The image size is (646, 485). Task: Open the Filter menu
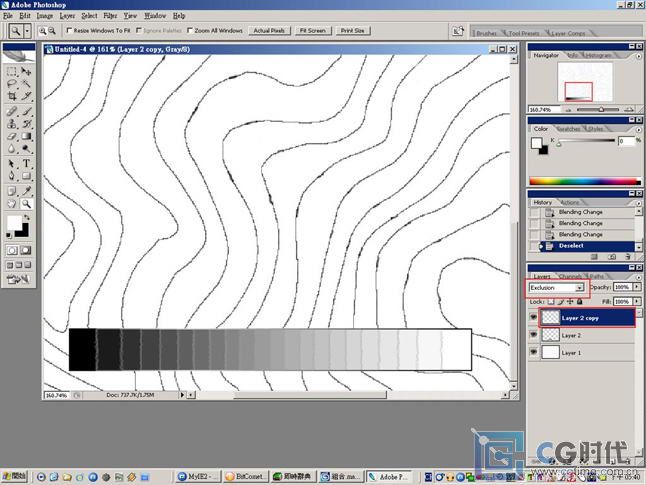110,16
